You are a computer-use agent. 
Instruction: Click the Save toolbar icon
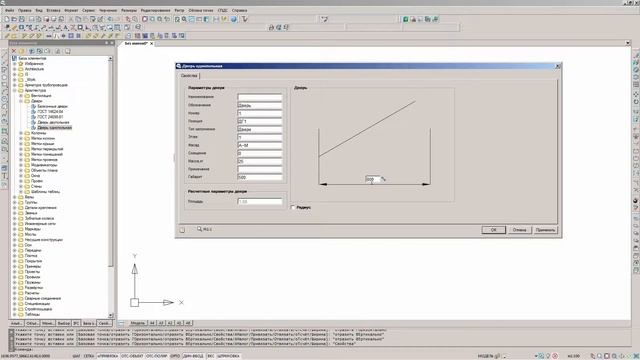coord(22,19)
